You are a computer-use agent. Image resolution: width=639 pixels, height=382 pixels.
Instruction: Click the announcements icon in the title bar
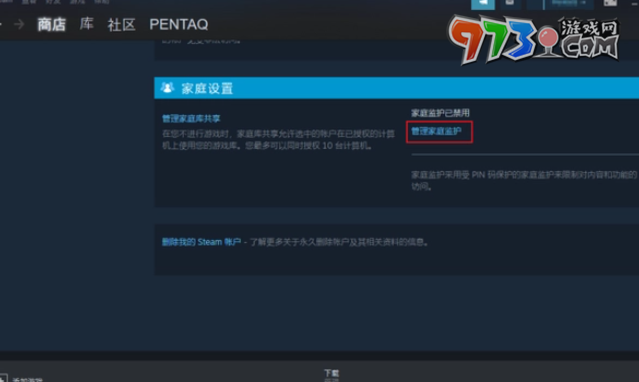[x=483, y=4]
